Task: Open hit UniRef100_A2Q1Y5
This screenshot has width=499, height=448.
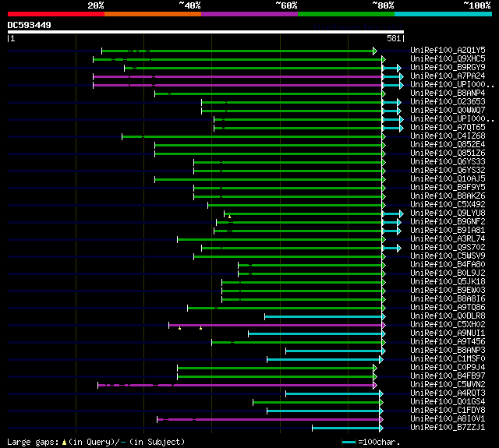Action: 448,50
